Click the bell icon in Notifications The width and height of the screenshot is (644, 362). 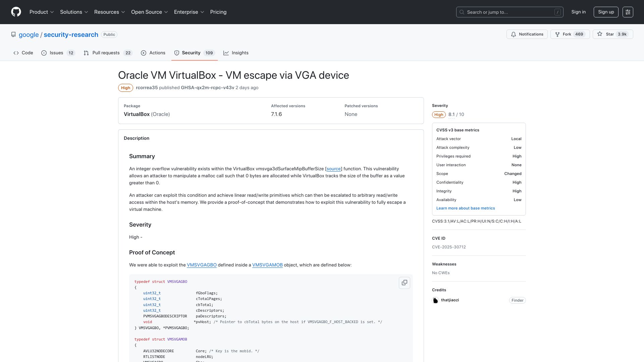tap(514, 34)
